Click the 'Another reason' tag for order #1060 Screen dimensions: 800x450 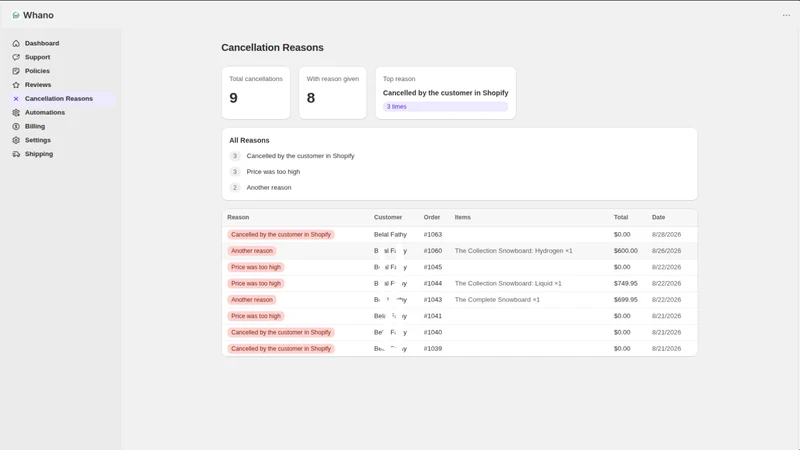click(252, 251)
